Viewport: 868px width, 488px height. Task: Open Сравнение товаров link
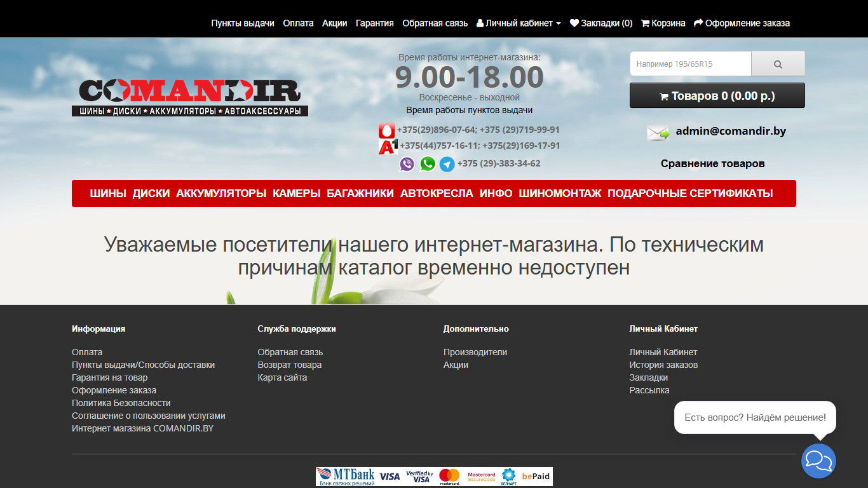tap(712, 163)
